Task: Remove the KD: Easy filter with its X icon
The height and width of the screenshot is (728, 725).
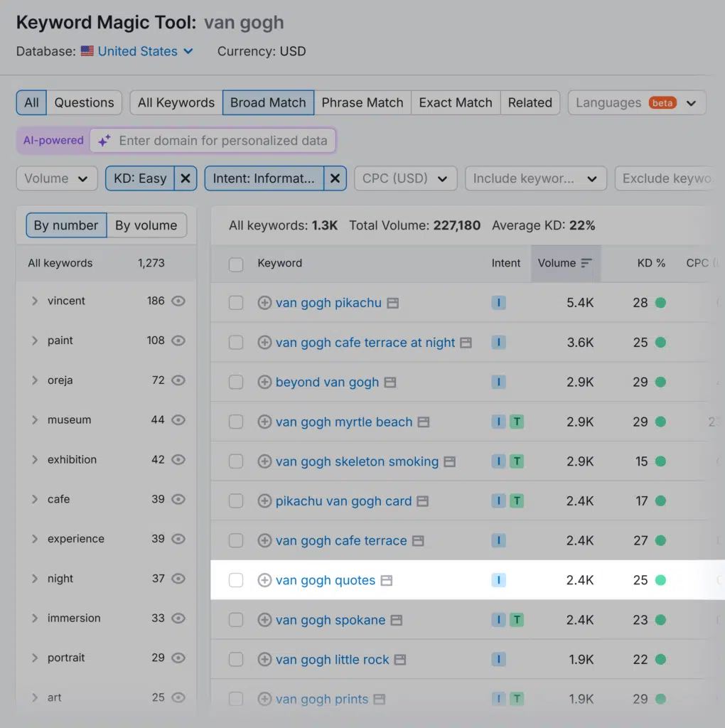Action: coord(186,178)
